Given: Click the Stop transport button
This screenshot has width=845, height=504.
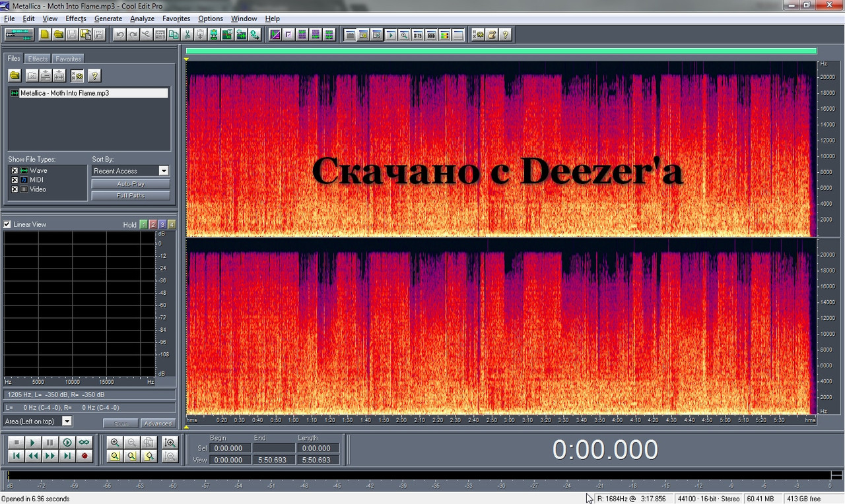Looking at the screenshot, I should [17, 443].
